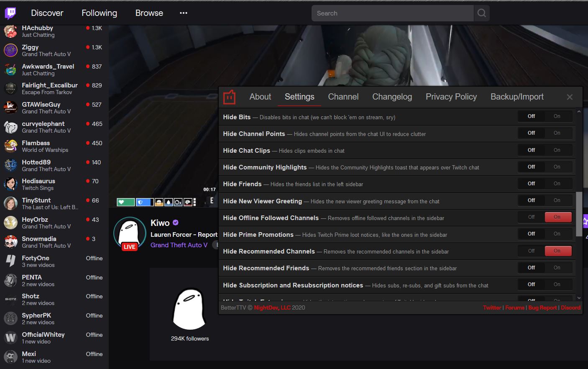Open HAchubby channel avatar
This screenshot has width=588, height=369.
10,31
